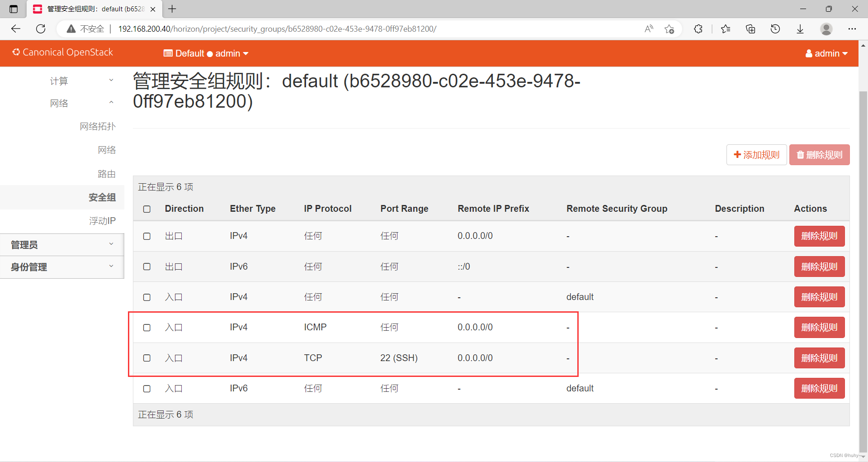Image resolution: width=868 pixels, height=462 pixels.
Task: Delete the ICMP rule
Action: (820, 327)
